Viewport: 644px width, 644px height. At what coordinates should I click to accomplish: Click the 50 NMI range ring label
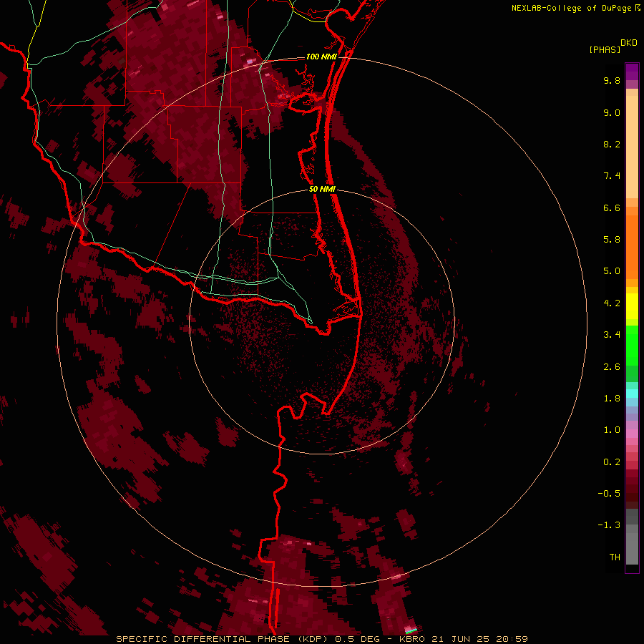[x=322, y=189]
